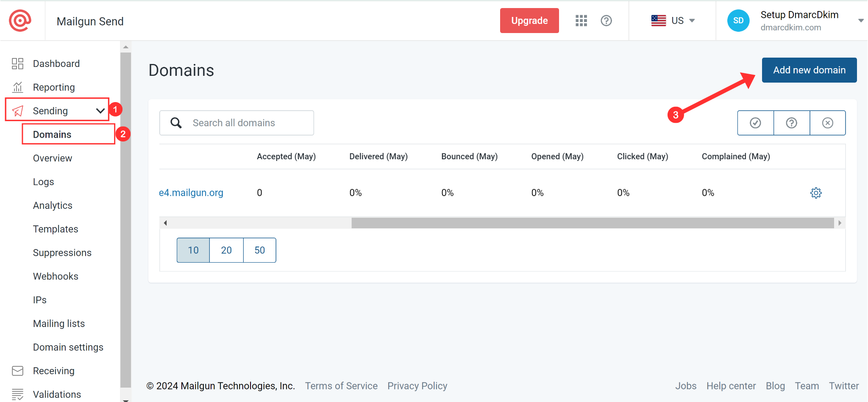Screen dimensions: 868x402
Task: Show 10 domains per page
Action: tap(193, 250)
